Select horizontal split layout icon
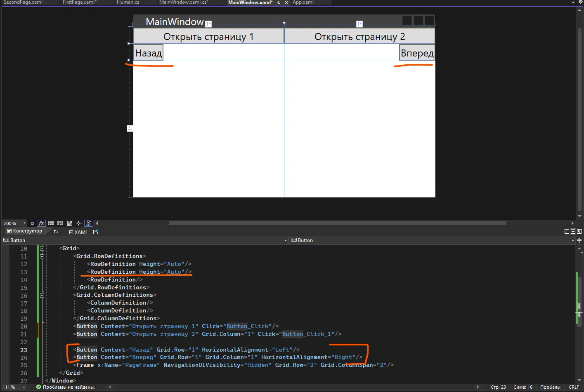The width and height of the screenshot is (584, 392). point(573,232)
